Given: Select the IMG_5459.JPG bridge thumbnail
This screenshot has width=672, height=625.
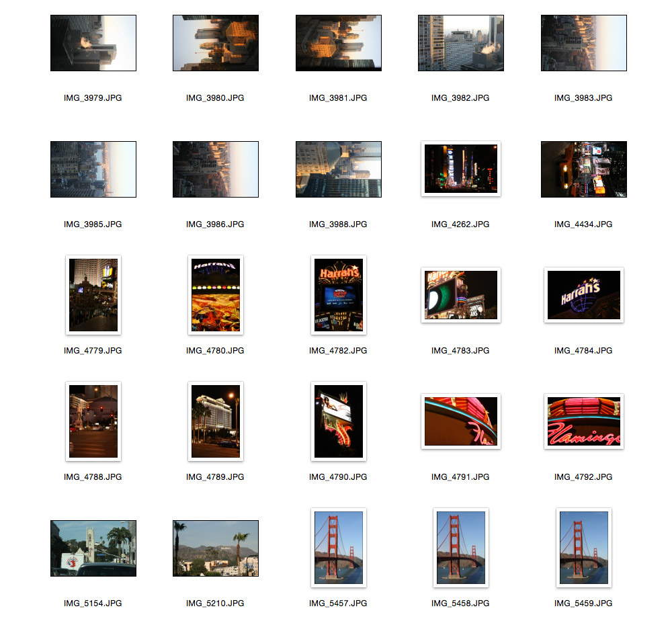Looking at the screenshot, I should [x=583, y=547].
